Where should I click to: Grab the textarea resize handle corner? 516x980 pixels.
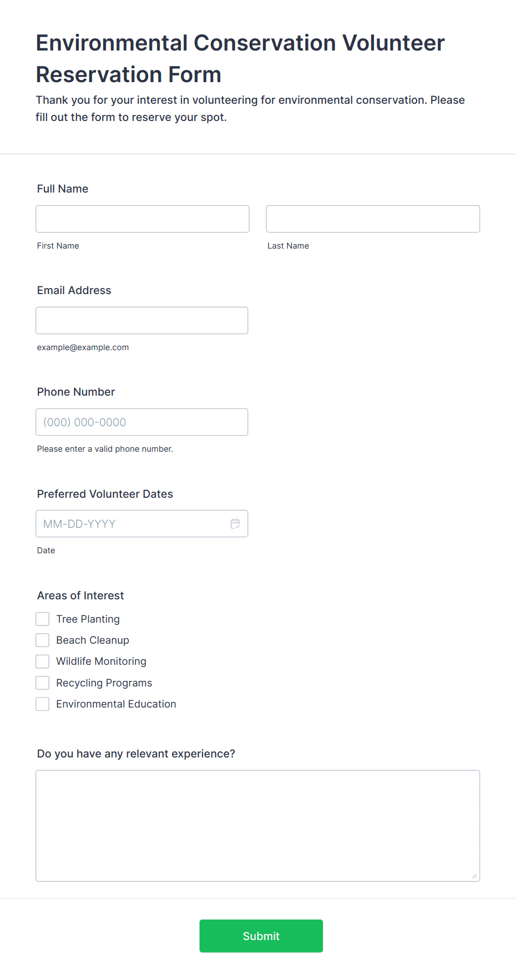coord(474,876)
